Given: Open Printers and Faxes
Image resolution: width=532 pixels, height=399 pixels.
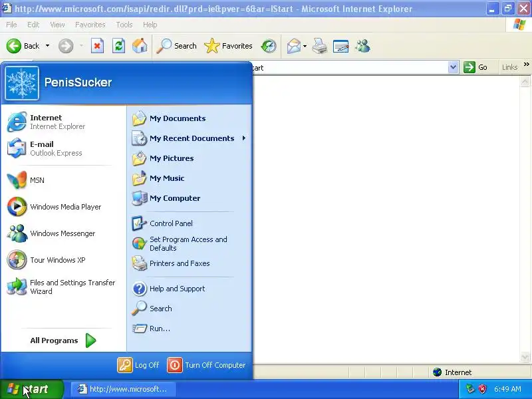Looking at the screenshot, I should (190, 263).
